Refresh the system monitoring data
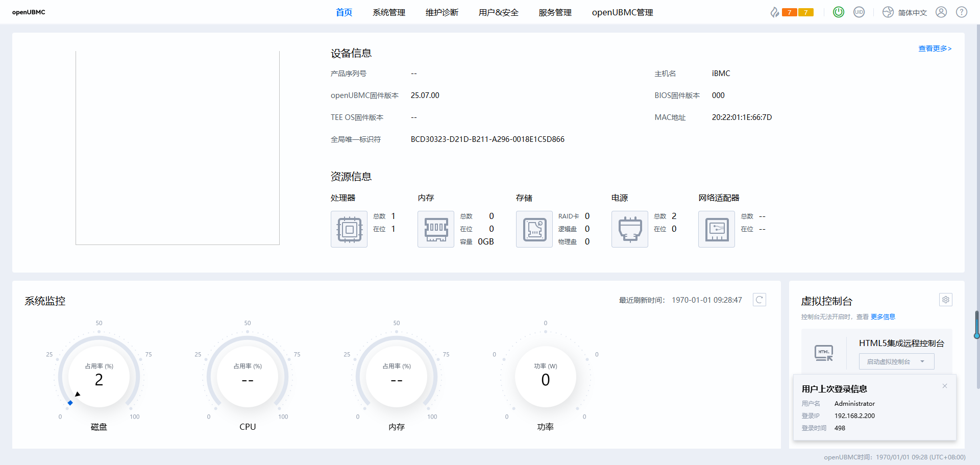The height and width of the screenshot is (465, 980). point(759,300)
